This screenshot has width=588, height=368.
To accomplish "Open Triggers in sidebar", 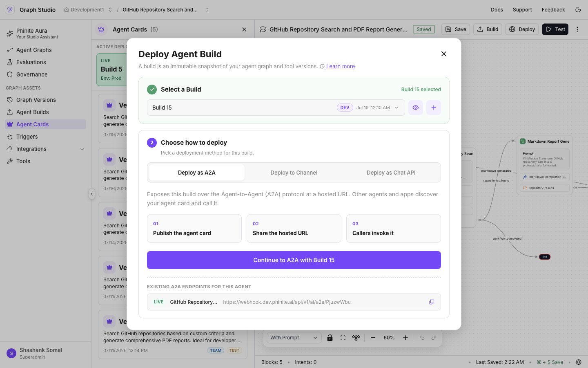I will coord(45,137).
